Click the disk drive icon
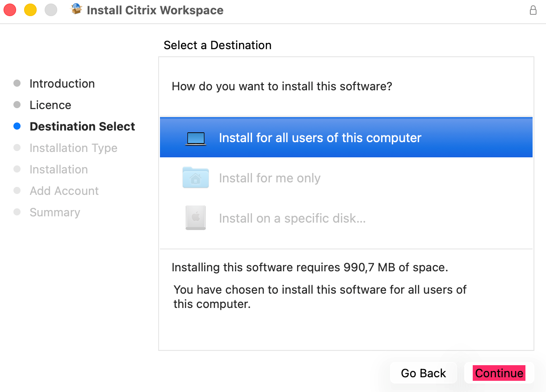Image resolution: width=546 pixels, height=392 pixels. point(196,218)
